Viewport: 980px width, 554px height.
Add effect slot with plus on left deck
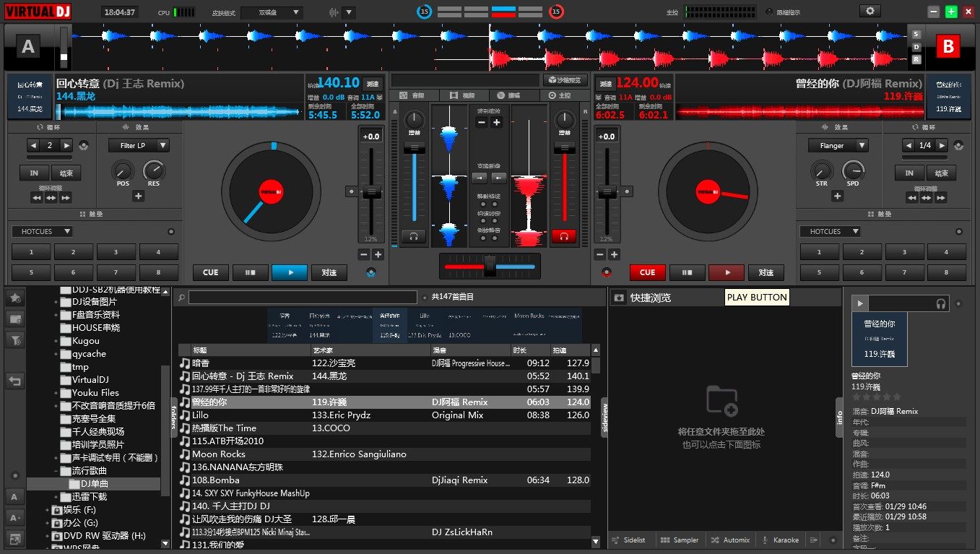(138, 196)
